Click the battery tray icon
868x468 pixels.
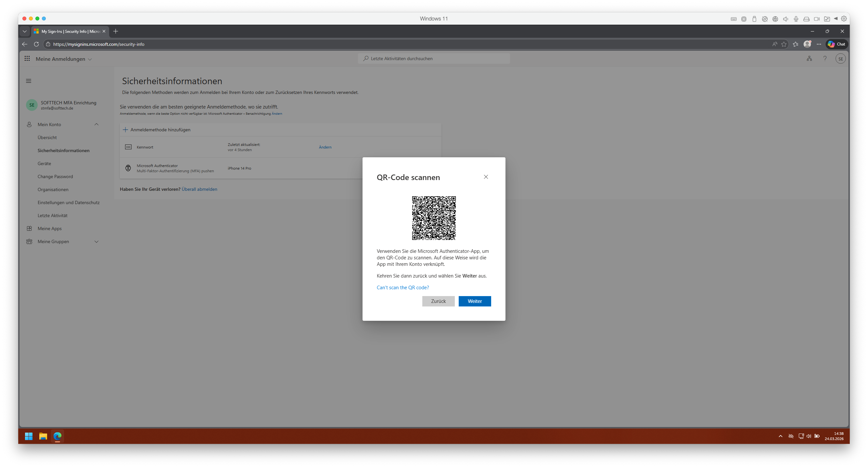tap(817, 436)
